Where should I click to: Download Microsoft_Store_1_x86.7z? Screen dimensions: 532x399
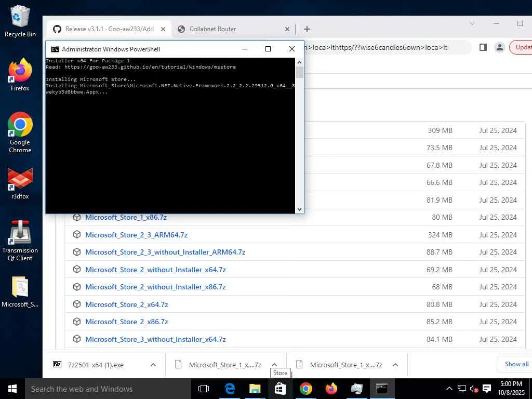(126, 217)
